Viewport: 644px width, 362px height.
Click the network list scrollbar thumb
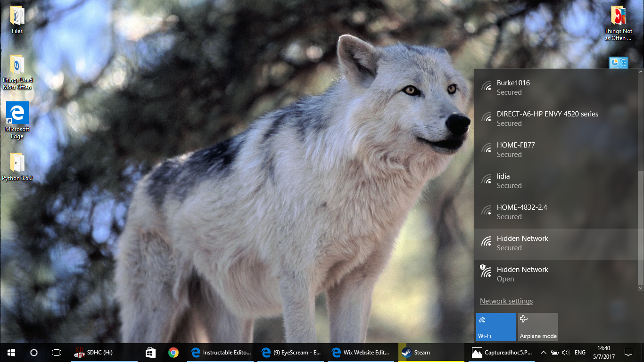click(640, 228)
